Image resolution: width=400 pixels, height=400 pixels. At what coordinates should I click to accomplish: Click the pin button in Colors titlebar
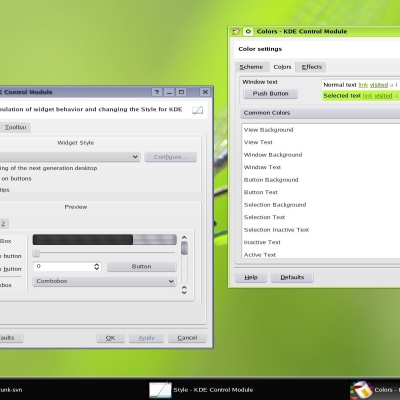point(248,31)
